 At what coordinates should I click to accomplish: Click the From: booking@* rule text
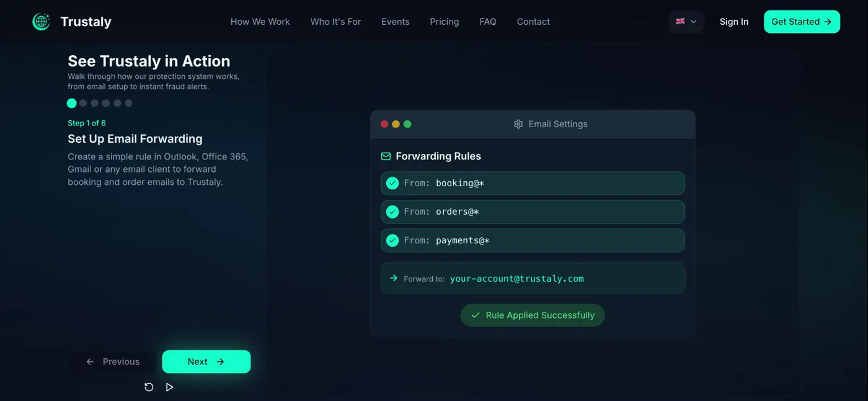pos(444,183)
